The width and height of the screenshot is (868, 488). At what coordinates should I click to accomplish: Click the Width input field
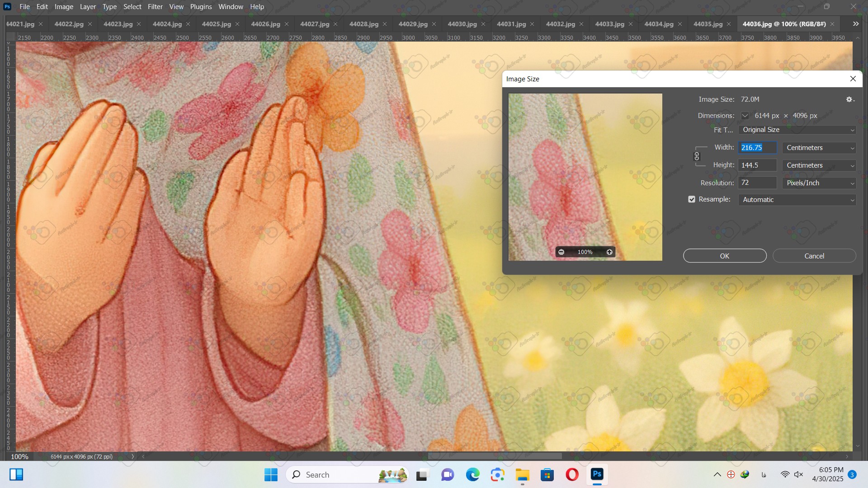(757, 148)
